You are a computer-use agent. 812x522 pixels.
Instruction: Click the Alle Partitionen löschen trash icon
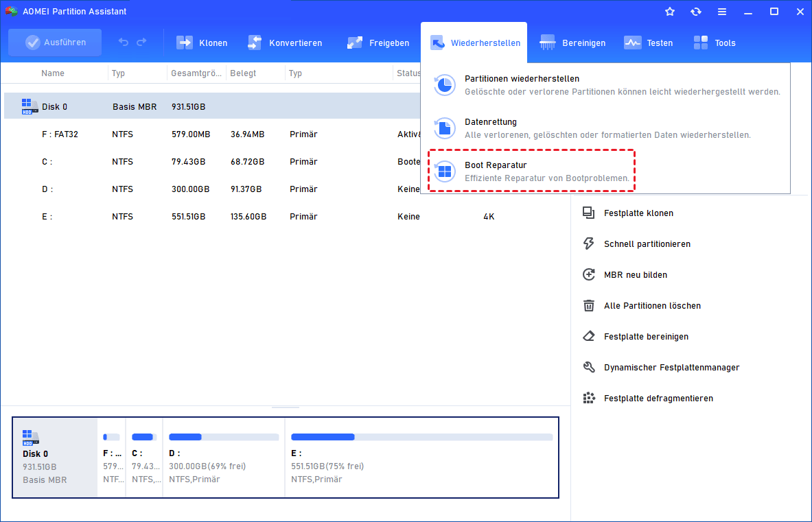tap(588, 306)
